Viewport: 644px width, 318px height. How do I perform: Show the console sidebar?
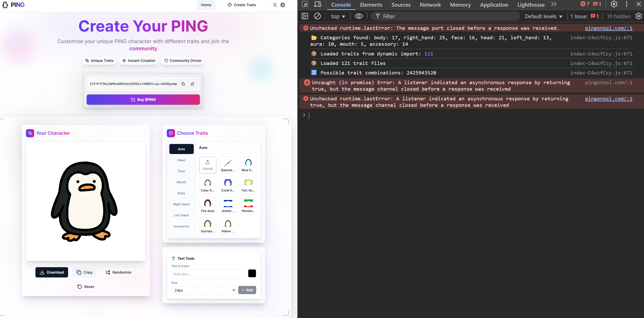pos(305,16)
